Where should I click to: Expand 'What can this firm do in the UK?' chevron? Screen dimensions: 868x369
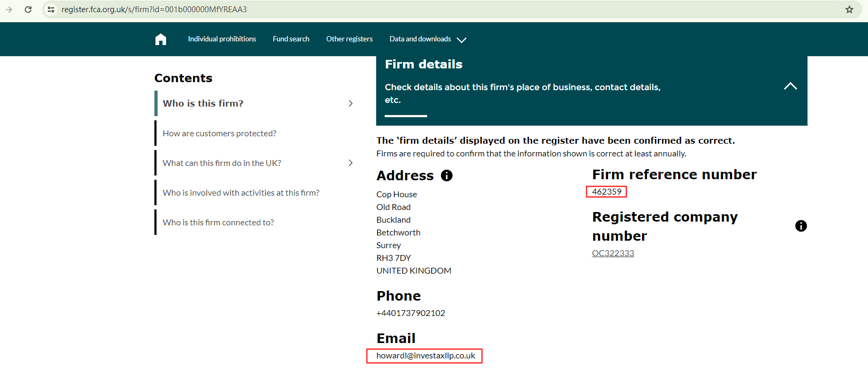click(350, 163)
